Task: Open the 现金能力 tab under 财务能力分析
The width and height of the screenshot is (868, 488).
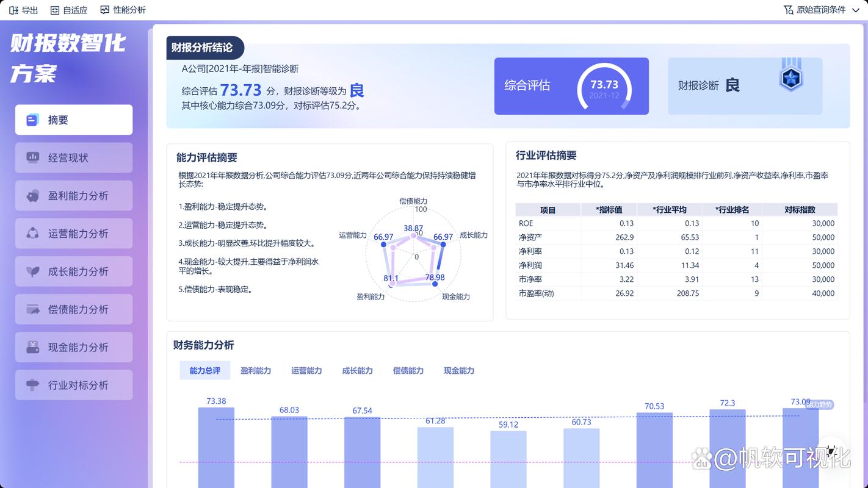Action: 459,370
